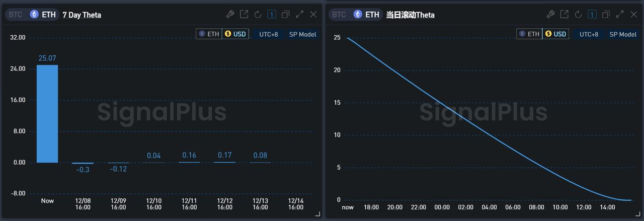Open wrench settings in 当日滚动Theta panel
The width and height of the screenshot is (644, 221).
550,15
